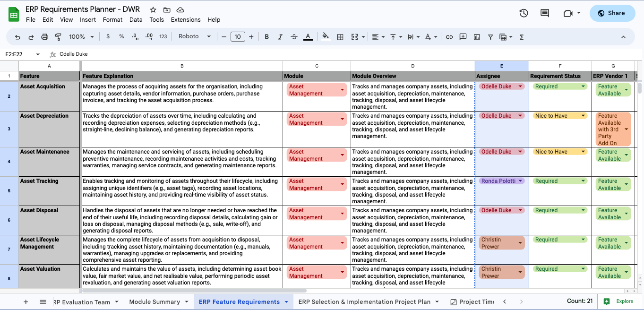This screenshot has width=644, height=310.
Task: Click the Undo icon in toolbar
Action: [x=17, y=37]
